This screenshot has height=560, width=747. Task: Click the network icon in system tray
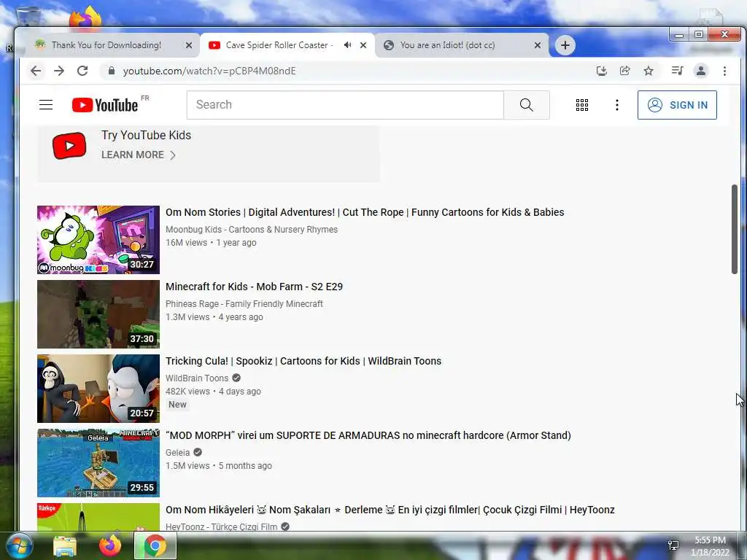(673, 545)
